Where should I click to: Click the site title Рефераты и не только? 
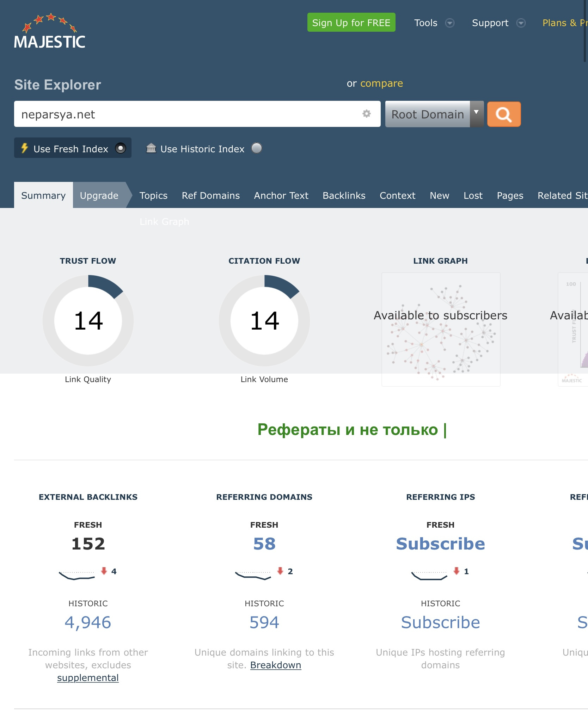tap(352, 430)
